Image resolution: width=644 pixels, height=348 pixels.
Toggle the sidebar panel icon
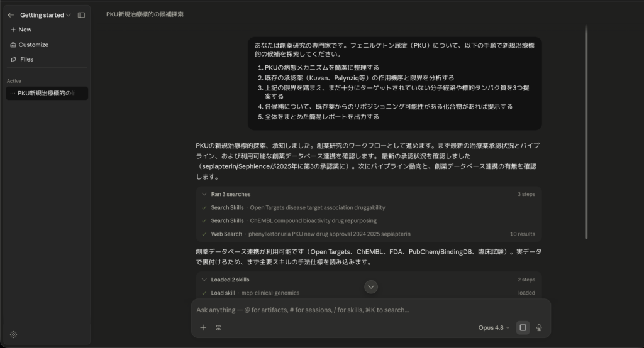pos(81,15)
